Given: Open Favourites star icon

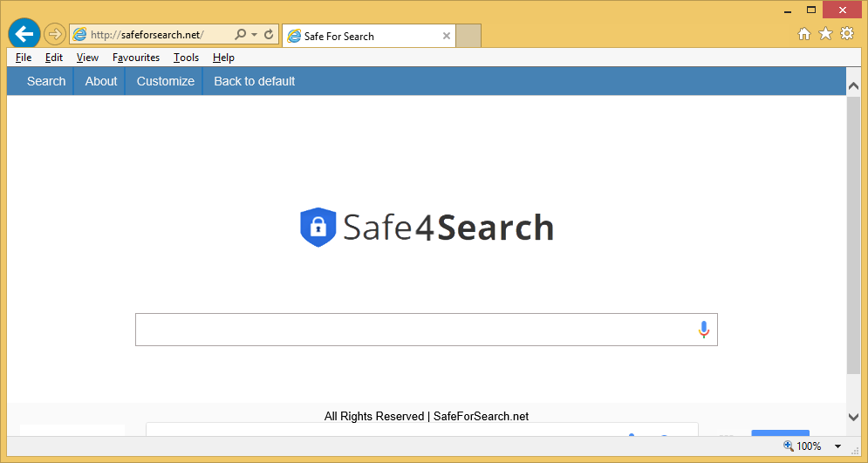Looking at the screenshot, I should click(825, 34).
